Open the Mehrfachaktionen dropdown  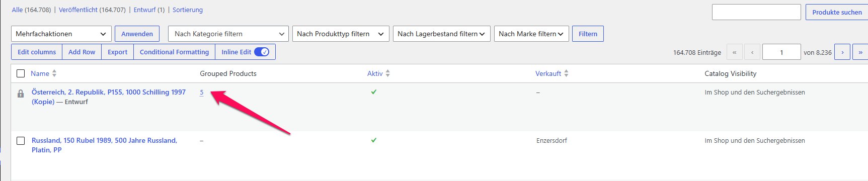point(61,34)
